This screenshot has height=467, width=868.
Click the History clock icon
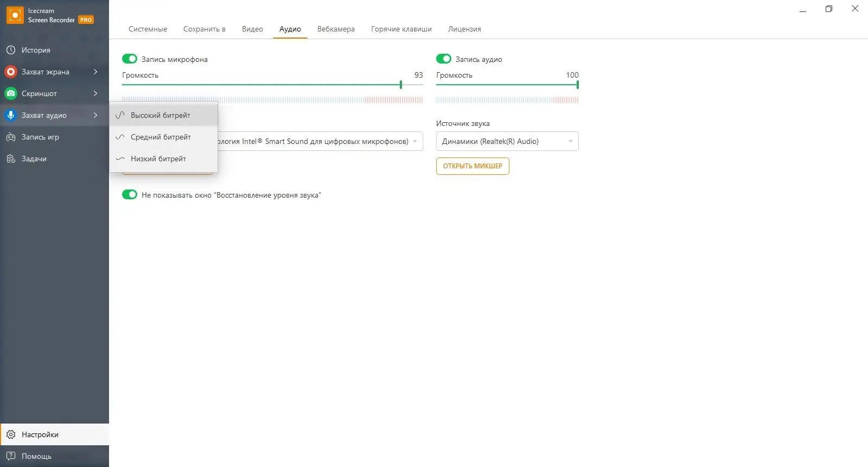[10, 50]
